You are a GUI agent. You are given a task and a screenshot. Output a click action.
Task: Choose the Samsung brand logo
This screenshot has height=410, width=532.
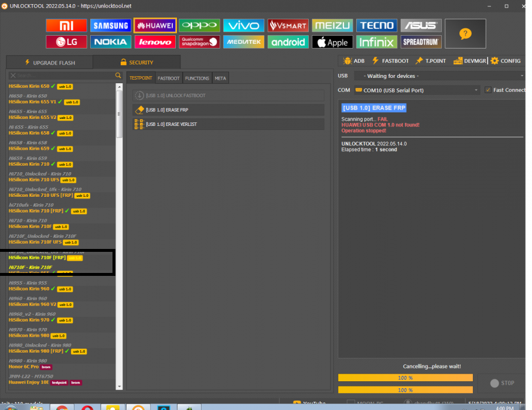[x=111, y=25]
